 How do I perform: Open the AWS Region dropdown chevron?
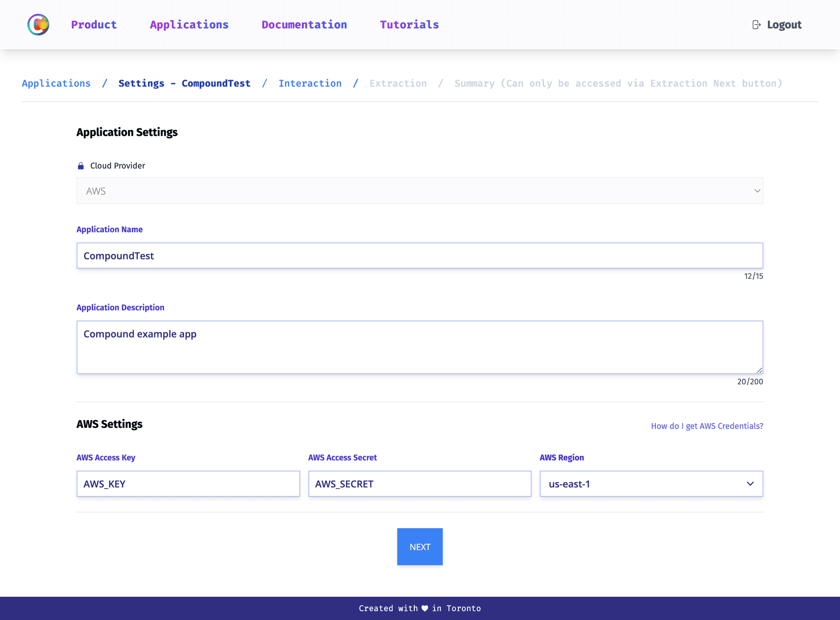[x=750, y=484]
